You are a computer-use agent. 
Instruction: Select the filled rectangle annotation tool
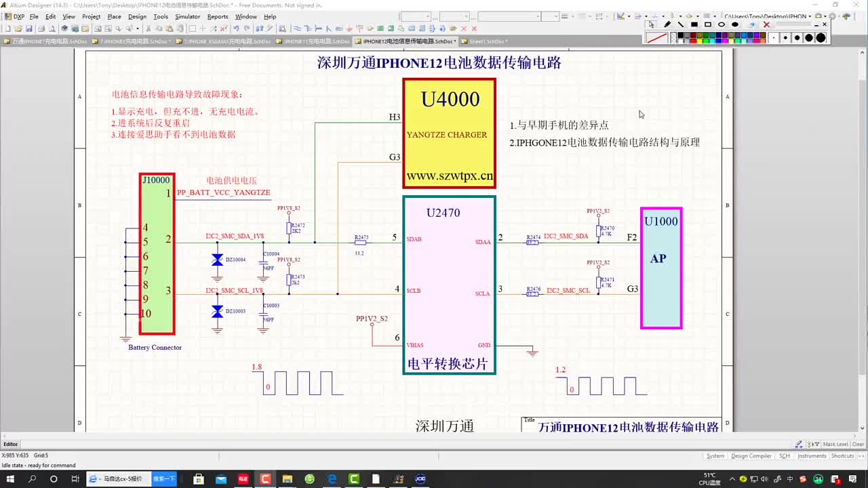[694, 24]
